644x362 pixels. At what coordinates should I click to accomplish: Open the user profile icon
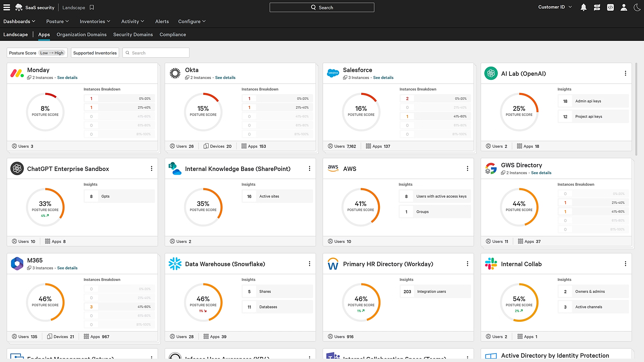624,7
